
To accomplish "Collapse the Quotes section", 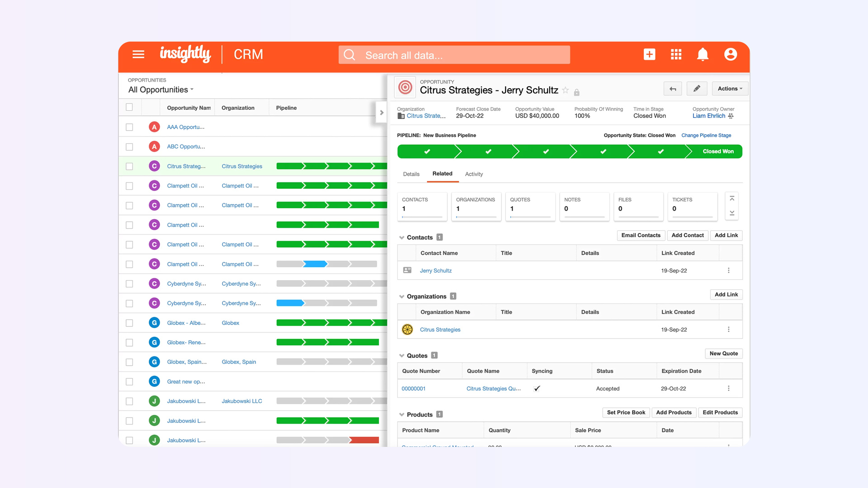I will point(401,356).
